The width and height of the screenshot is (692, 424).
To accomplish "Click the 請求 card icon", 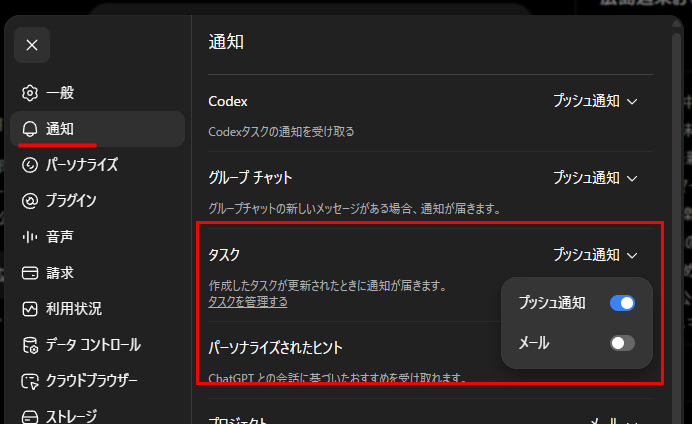I will pyautogui.click(x=30, y=273).
